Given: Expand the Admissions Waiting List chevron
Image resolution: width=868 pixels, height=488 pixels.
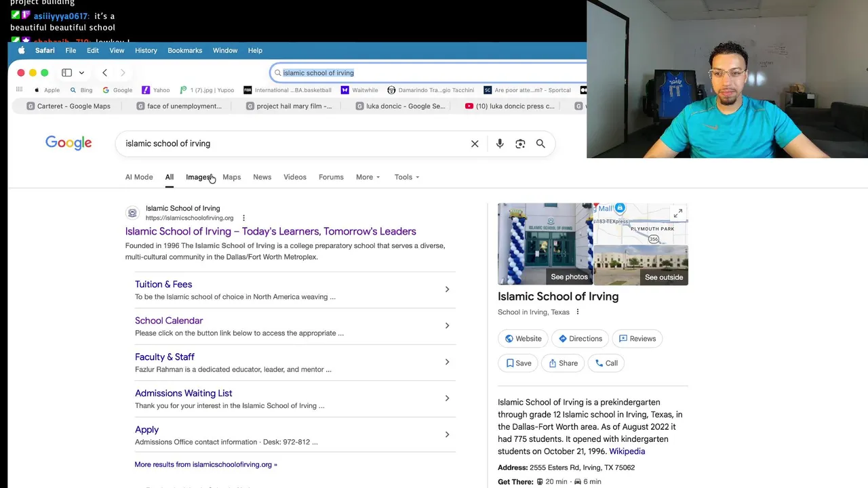Looking at the screenshot, I should click(x=447, y=398).
